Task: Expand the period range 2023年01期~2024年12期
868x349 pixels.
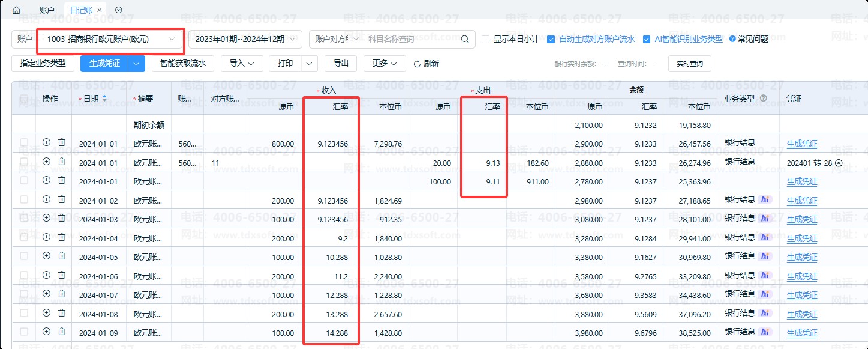Action: pos(245,40)
